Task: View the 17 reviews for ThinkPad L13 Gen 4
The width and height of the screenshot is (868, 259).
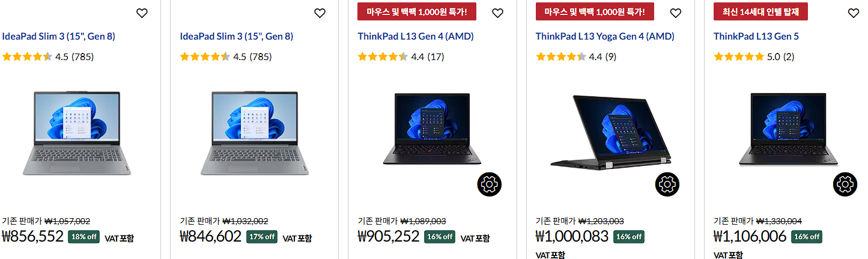Action: (436, 57)
